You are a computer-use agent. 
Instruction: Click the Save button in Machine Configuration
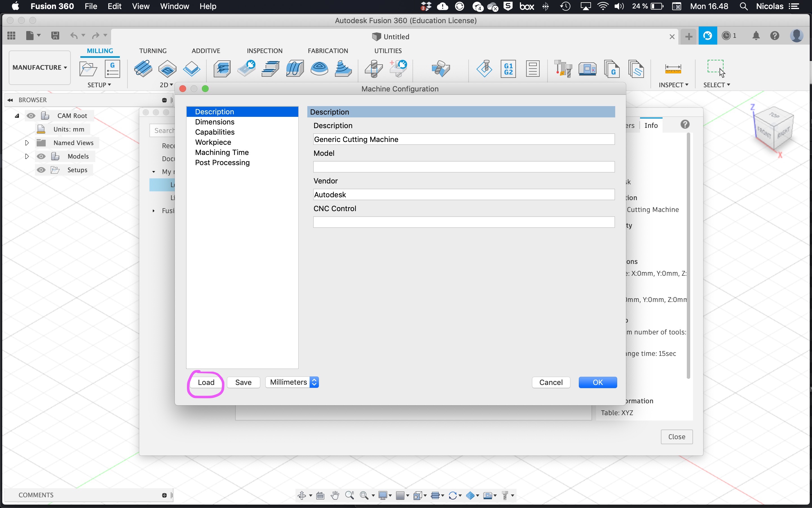coord(243,382)
